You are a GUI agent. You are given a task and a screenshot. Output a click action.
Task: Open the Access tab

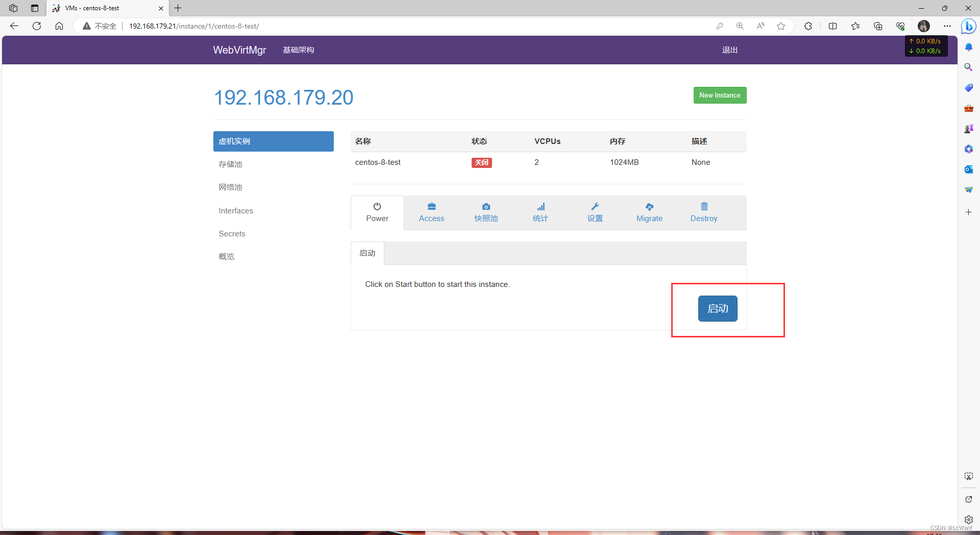(x=431, y=213)
